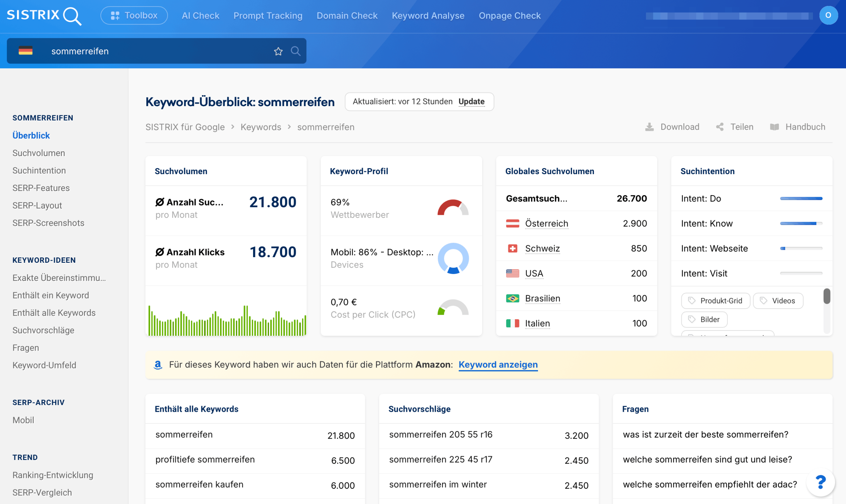Click the Brazil flag icon
846x504 pixels.
click(513, 298)
